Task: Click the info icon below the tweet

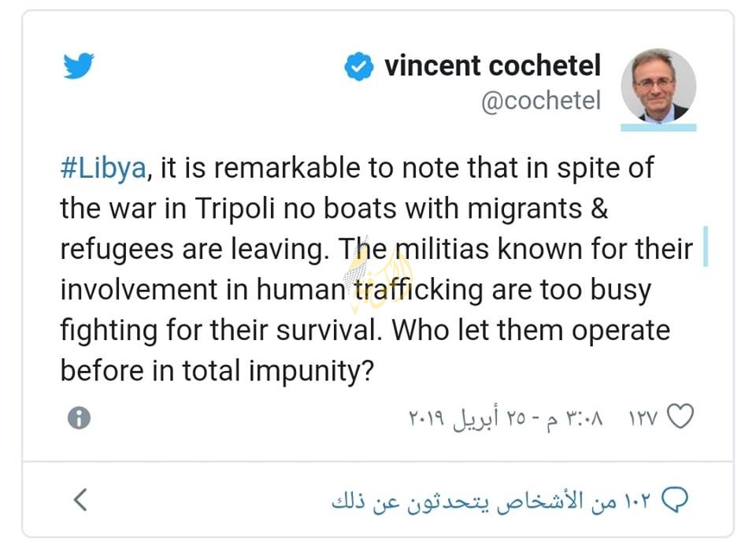Action: [78, 418]
